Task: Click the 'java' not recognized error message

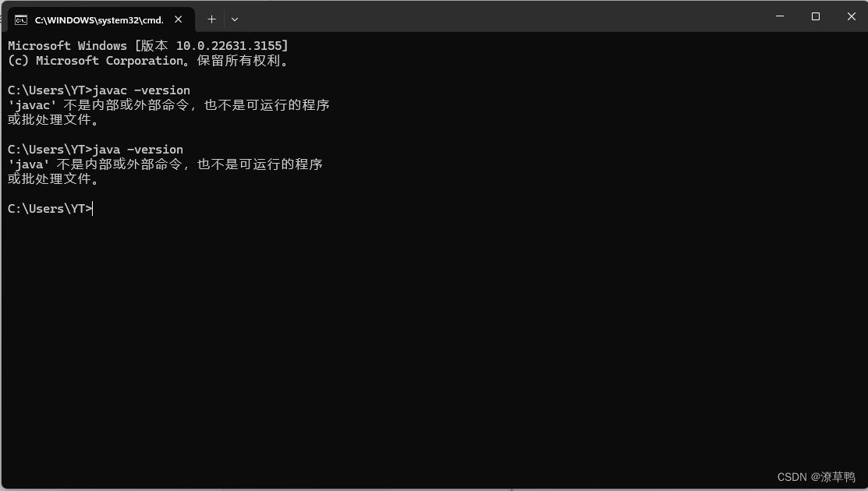Action: point(165,164)
